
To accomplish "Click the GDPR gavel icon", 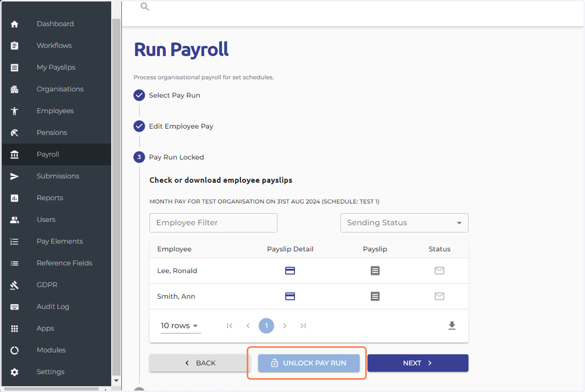I will 15,285.
